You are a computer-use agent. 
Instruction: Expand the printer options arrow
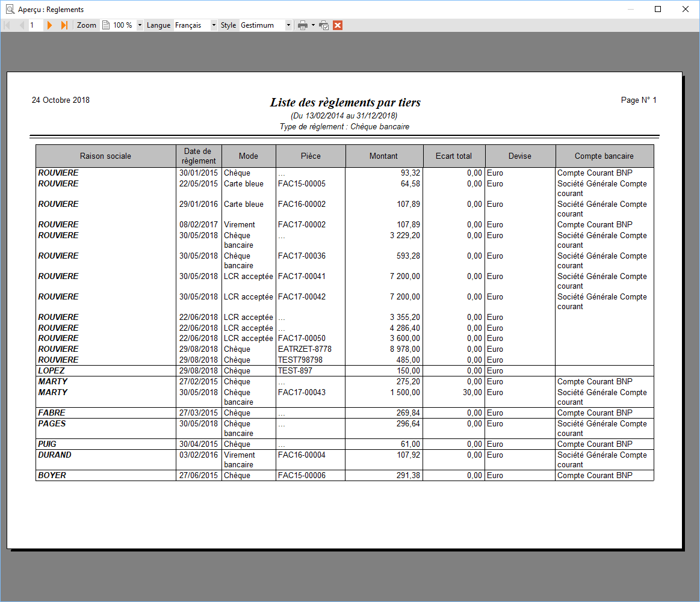(x=313, y=25)
